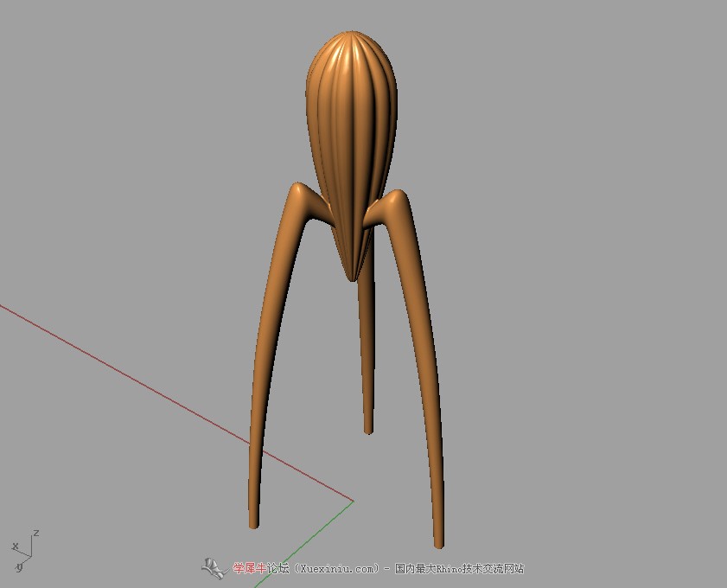Click the XYZ world axis indicator icon

(x=25, y=550)
